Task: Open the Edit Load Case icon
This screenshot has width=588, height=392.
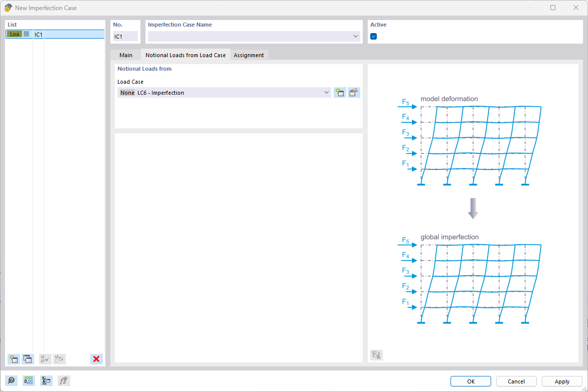Action: pyautogui.click(x=354, y=92)
